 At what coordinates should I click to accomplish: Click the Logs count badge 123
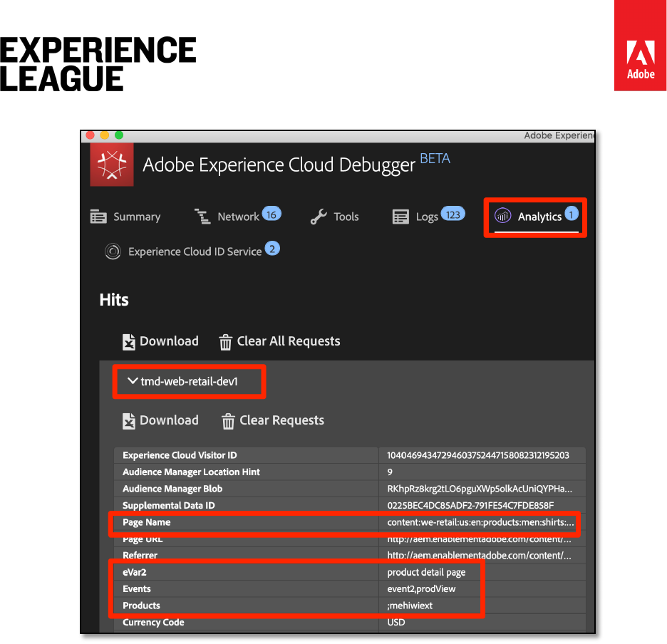coord(453,214)
